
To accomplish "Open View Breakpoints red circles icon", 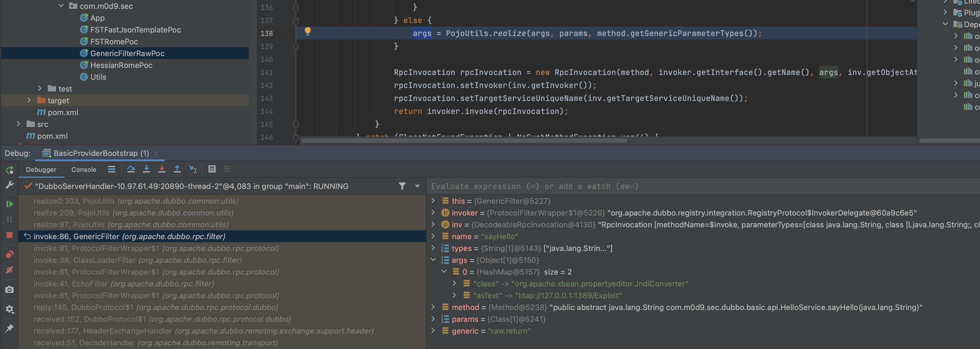I will point(9,254).
